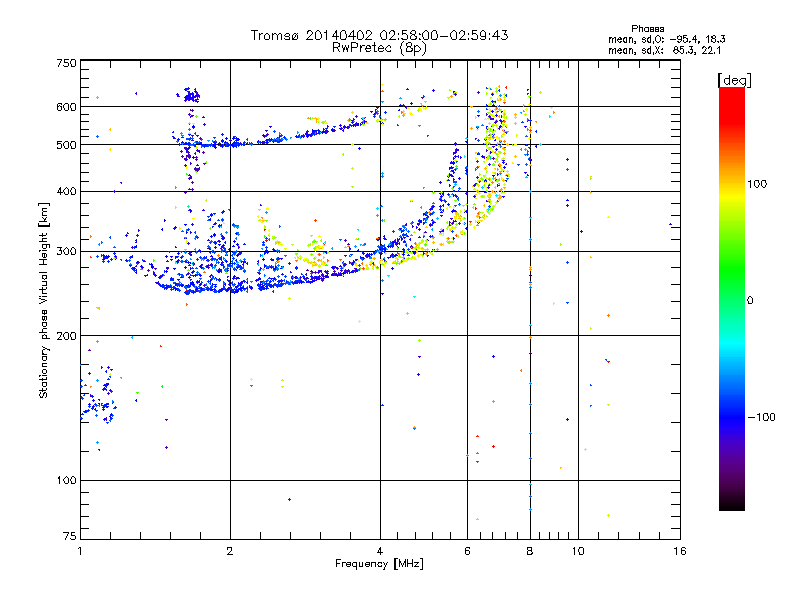Click the plot title 'Tromsø 20140402 02:58:00-02:59:43'
This screenshot has height=600, width=800.
click(379, 35)
